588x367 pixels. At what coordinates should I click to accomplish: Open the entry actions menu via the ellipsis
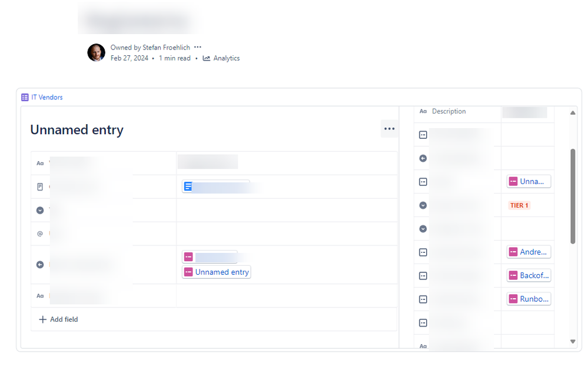tap(389, 128)
